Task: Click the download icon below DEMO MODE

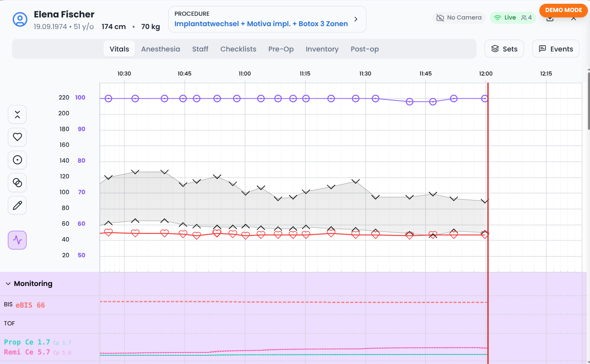Action: (x=550, y=19)
